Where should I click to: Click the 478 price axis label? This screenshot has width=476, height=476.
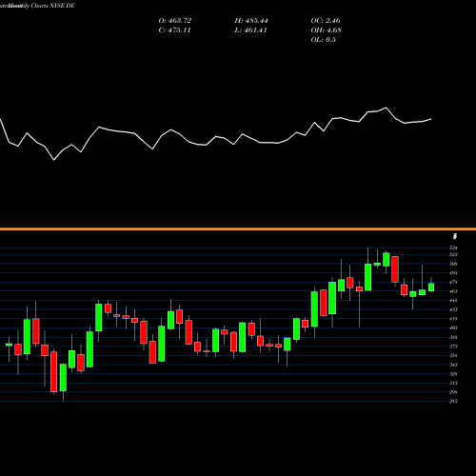(453, 283)
